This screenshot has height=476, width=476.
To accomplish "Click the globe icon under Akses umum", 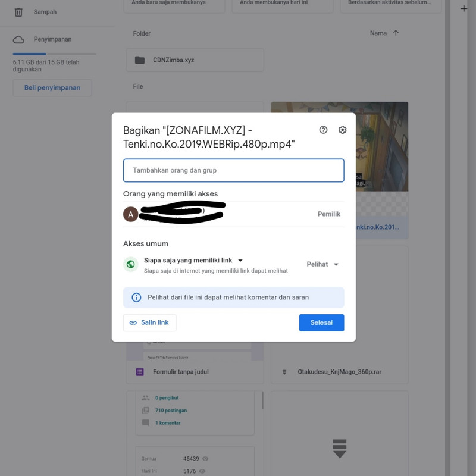I will coord(131,264).
